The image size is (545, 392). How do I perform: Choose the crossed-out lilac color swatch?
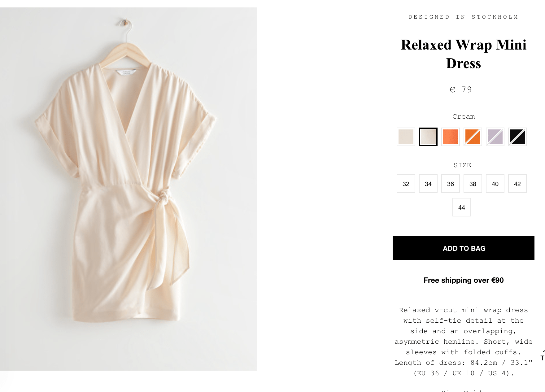[x=495, y=137]
